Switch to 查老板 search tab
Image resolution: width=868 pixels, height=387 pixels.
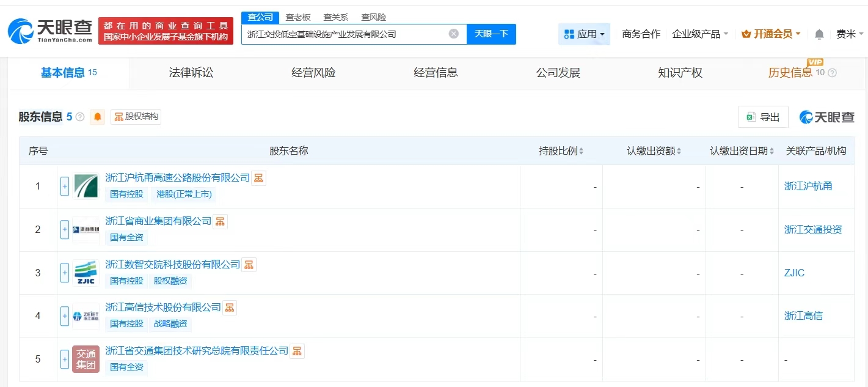point(298,17)
